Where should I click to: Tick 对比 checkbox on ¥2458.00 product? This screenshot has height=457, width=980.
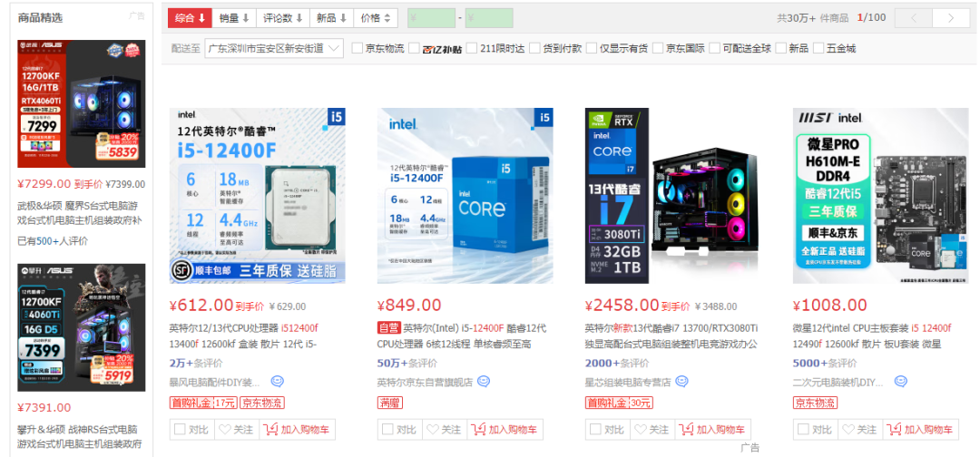596,429
